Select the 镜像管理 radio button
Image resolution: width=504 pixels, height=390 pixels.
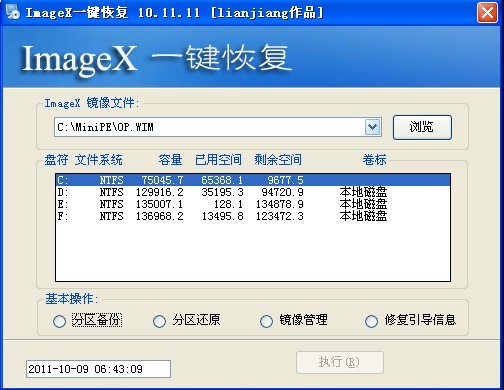[266, 321]
